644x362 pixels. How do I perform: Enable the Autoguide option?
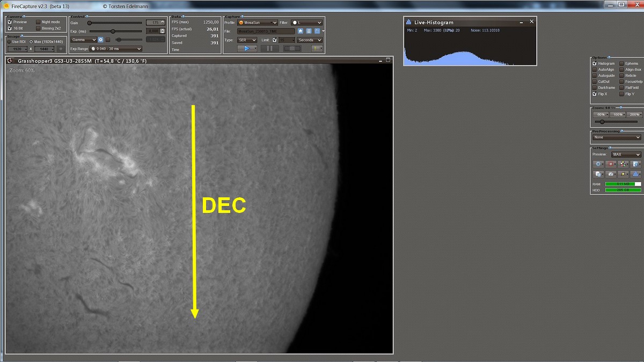coord(595,76)
